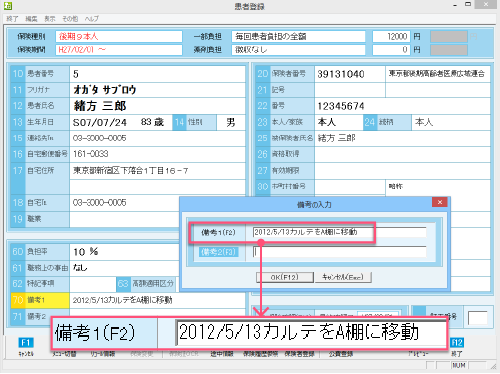The width and height of the screenshot is (500, 374).
Task: Click the 一部負担 field 毎回患者負担の全額
Action: tap(298, 36)
